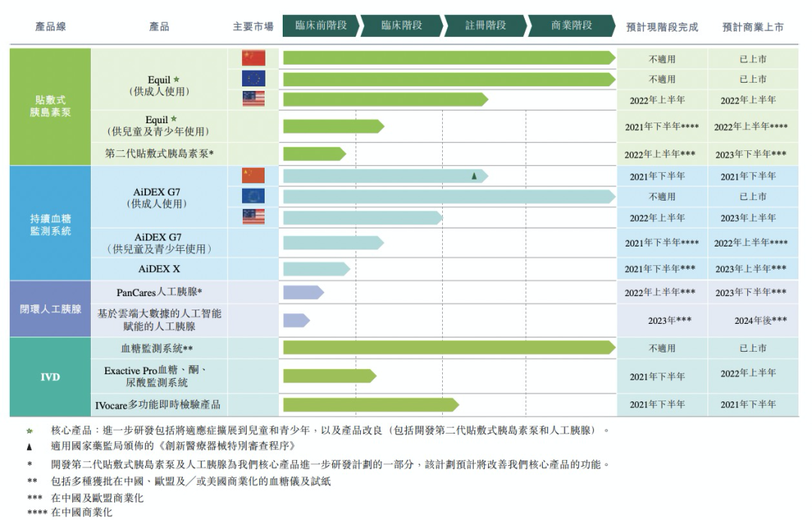Click the AiDEX X product label
The height and width of the screenshot is (520, 812).
click(159, 269)
